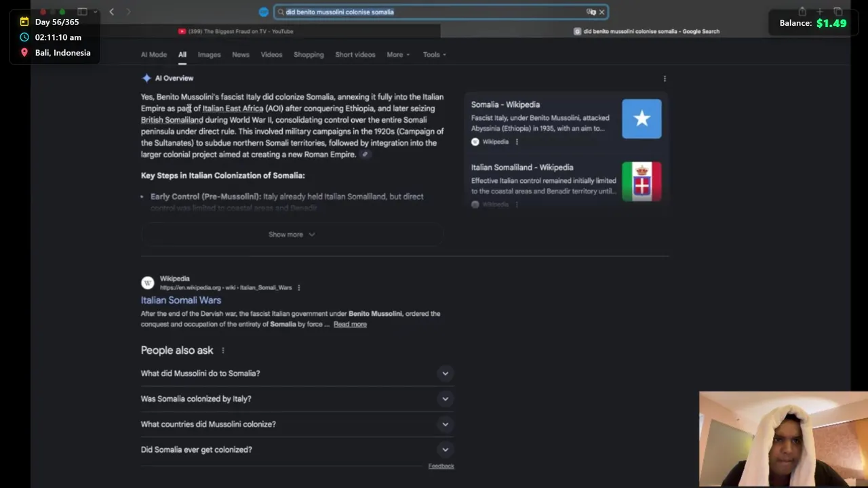Image resolution: width=868 pixels, height=488 pixels.
Task: Go back with the Safari back arrow
Action: point(111,12)
